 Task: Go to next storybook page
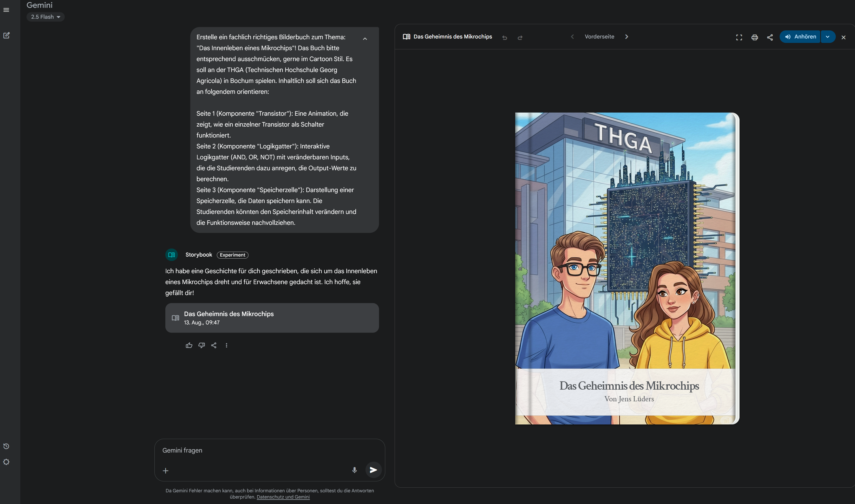(x=627, y=37)
